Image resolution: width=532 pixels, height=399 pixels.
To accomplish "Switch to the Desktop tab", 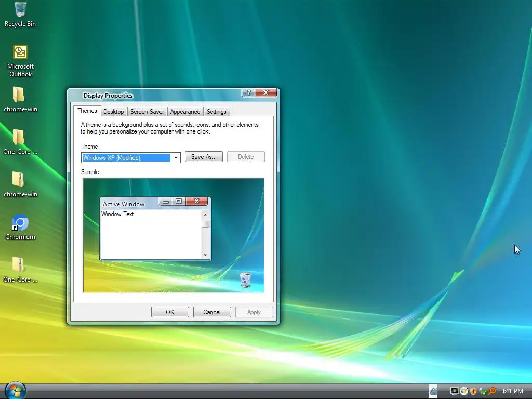I will pos(114,112).
